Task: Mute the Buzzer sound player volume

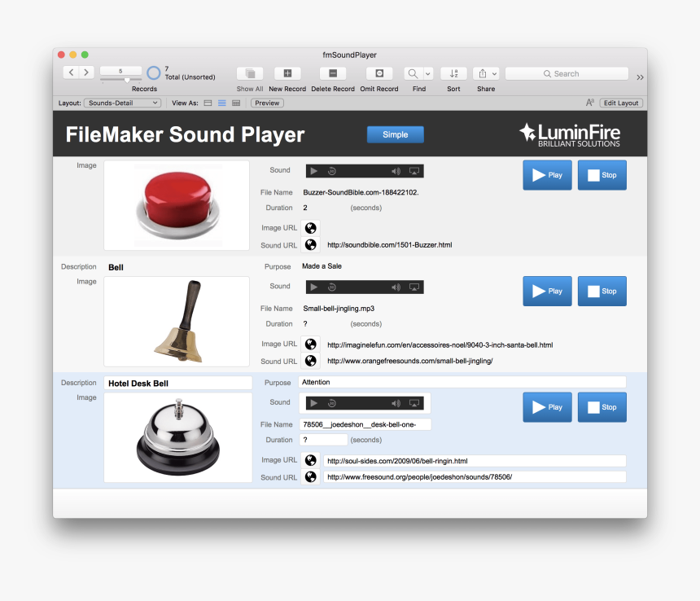Action: 396,171
